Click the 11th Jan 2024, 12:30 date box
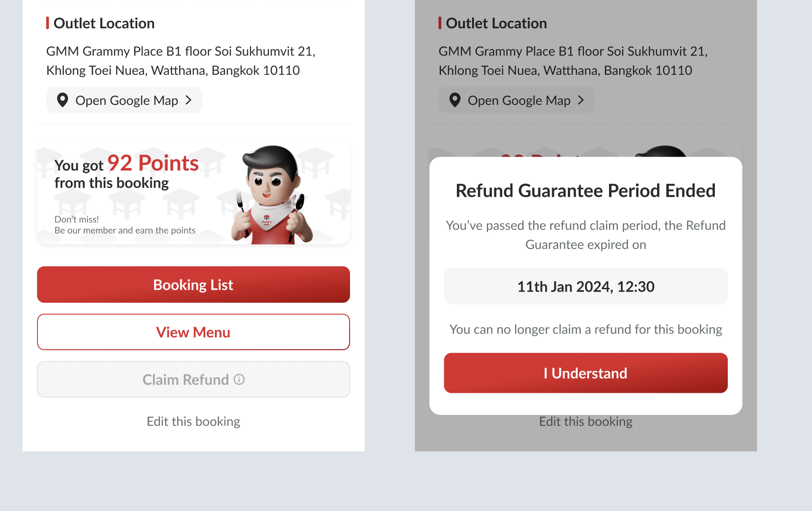This screenshot has width=812, height=511. pyautogui.click(x=585, y=286)
